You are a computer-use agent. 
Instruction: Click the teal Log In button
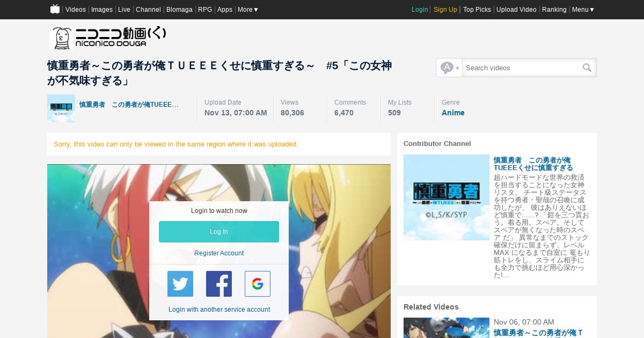click(x=219, y=232)
